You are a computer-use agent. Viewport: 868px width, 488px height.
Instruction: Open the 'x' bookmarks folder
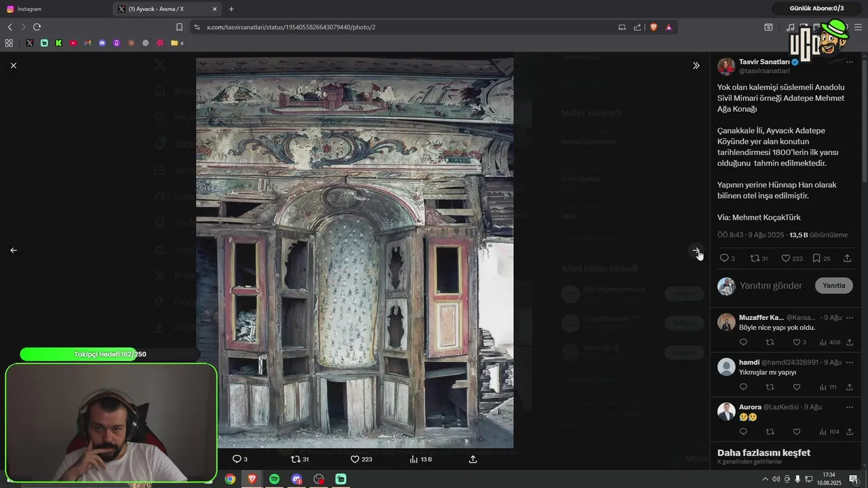click(178, 43)
